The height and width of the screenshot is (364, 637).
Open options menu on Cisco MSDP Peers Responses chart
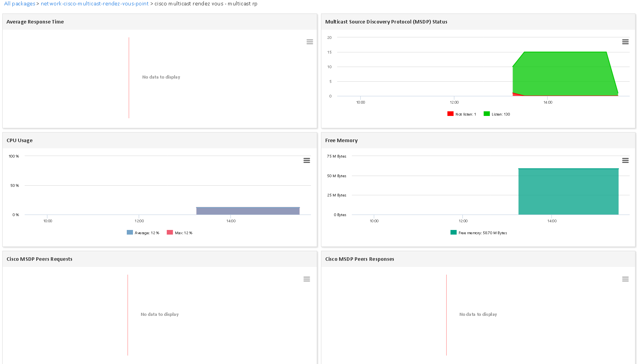[625, 279]
